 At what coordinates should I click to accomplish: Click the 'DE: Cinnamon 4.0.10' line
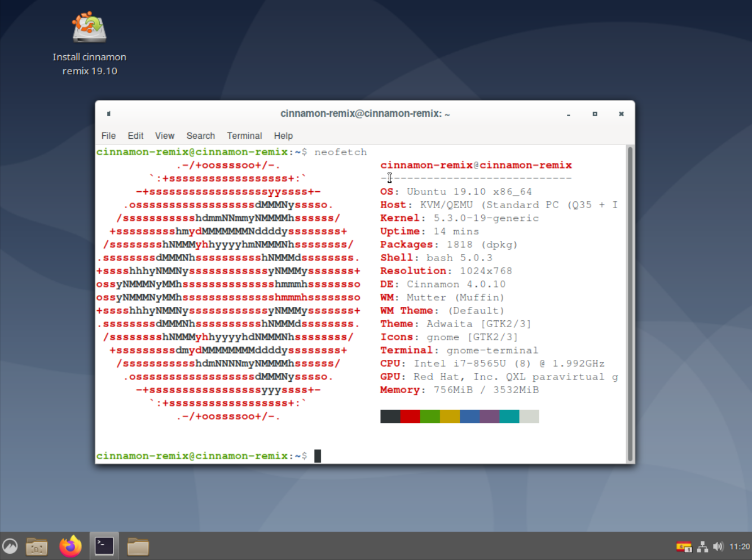(x=443, y=284)
